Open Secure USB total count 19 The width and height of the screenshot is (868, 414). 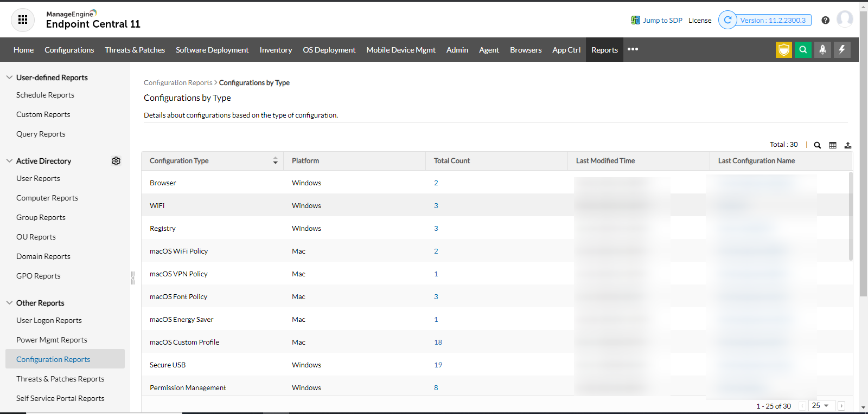438,365
